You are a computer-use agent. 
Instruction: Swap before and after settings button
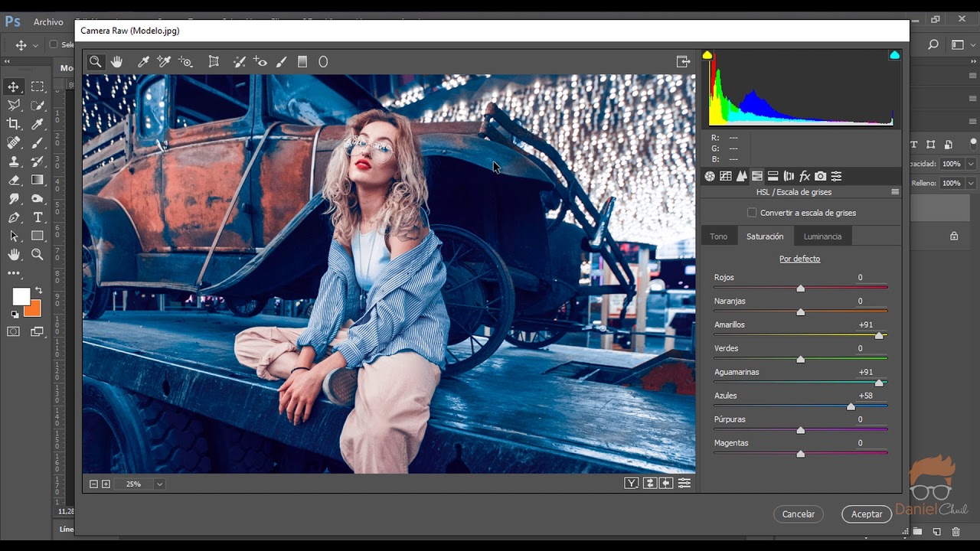(650, 483)
